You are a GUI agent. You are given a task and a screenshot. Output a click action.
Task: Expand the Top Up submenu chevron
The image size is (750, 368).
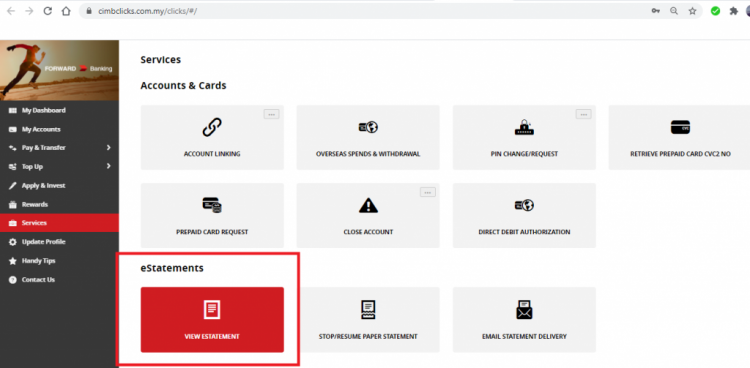(109, 166)
